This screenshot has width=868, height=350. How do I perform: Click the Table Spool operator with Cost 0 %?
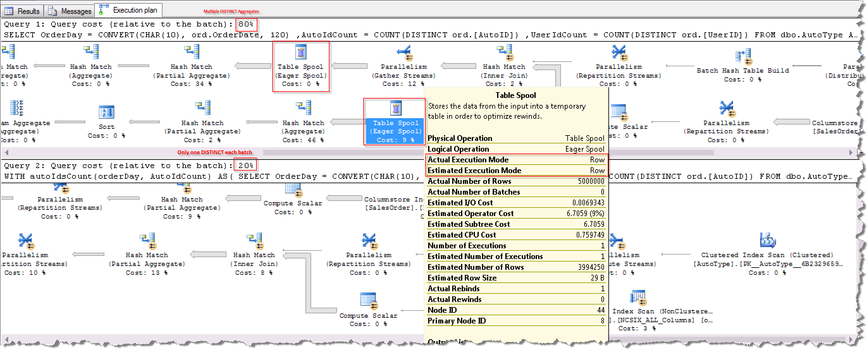tap(301, 66)
